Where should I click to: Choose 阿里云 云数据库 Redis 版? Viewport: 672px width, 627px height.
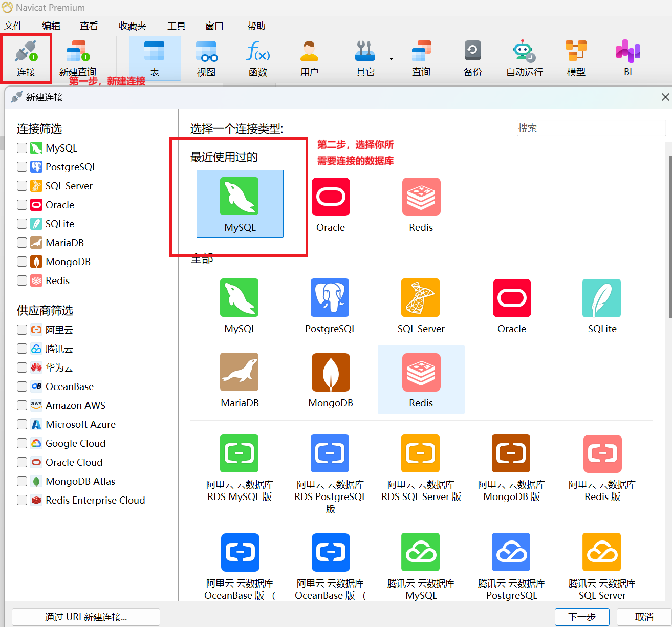point(602,468)
